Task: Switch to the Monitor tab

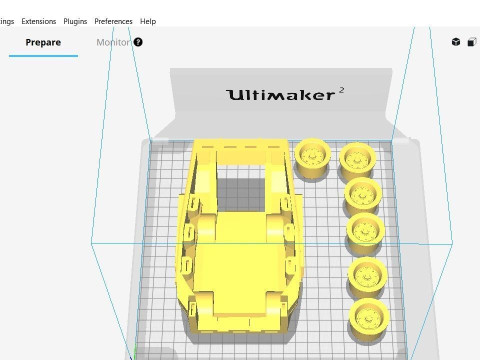Action: pyautogui.click(x=113, y=42)
